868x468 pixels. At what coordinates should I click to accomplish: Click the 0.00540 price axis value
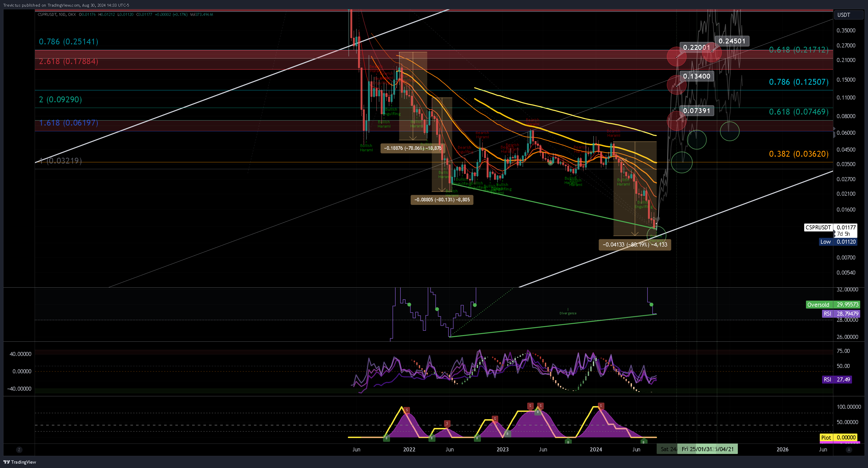point(846,273)
